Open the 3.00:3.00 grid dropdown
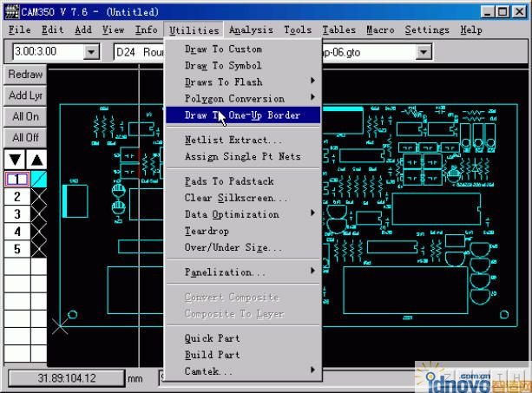532x393 pixels. click(91, 52)
